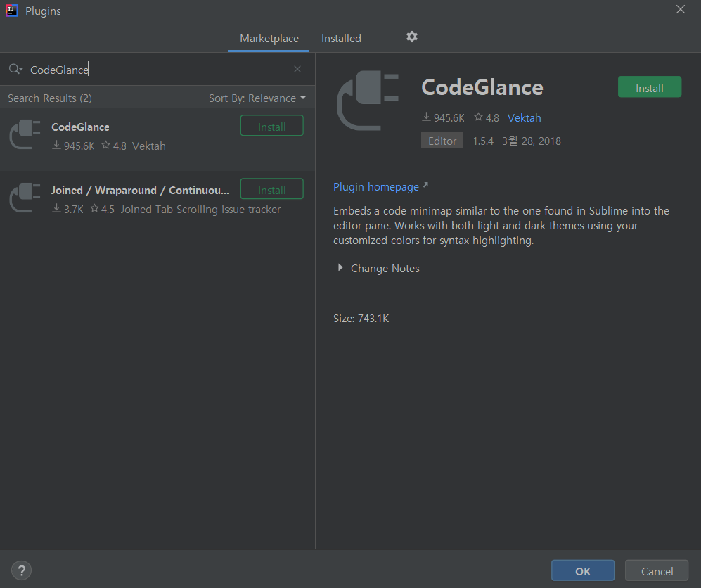Open the Sort By Relevance dropdown
The width and height of the screenshot is (701, 588).
click(x=257, y=98)
